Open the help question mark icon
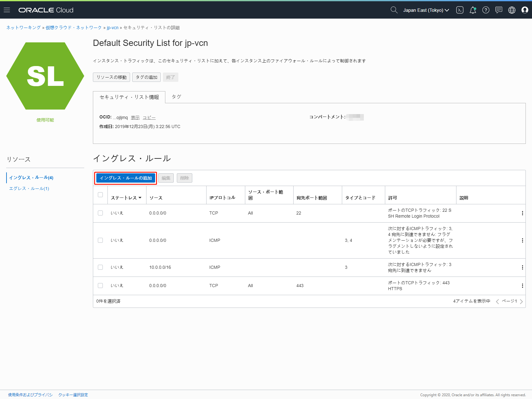This screenshot has height=399, width=532. click(486, 10)
